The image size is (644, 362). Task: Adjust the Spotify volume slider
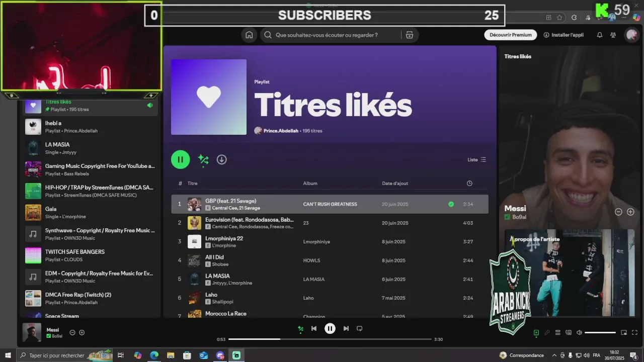[600, 332]
